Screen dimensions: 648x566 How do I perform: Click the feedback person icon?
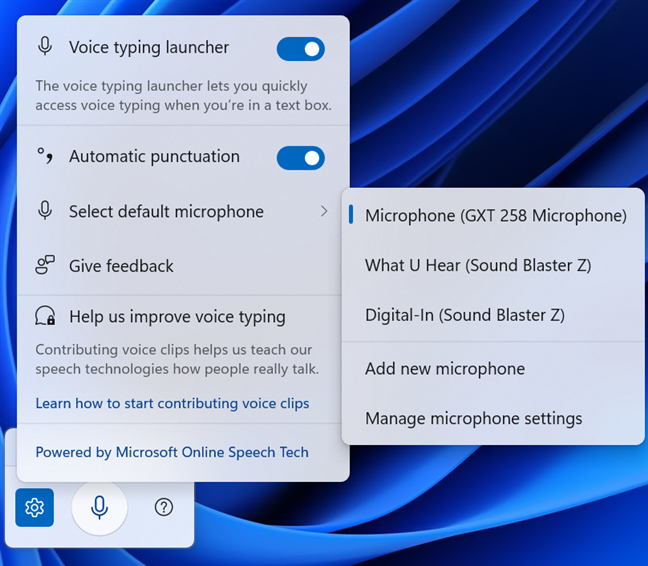coord(45,265)
